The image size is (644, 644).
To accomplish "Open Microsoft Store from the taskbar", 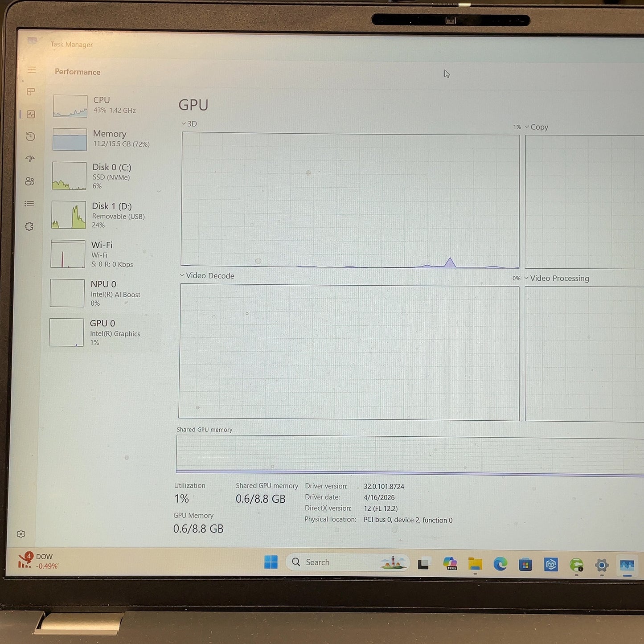I will coord(525,565).
